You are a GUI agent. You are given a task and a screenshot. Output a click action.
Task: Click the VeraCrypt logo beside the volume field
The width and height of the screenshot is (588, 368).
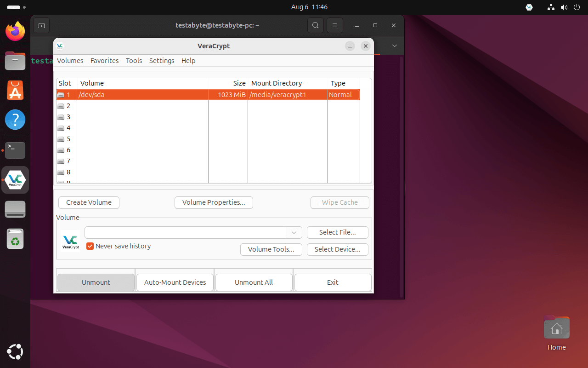click(70, 241)
